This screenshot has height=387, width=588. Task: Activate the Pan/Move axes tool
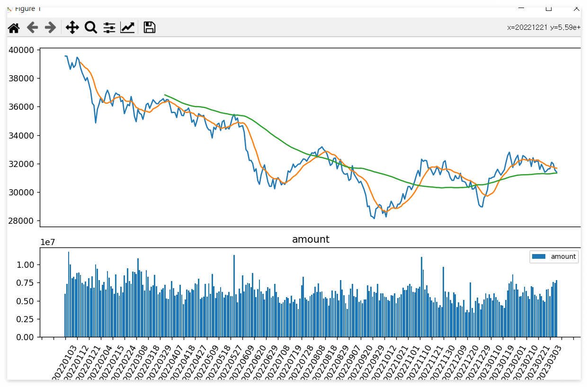72,28
